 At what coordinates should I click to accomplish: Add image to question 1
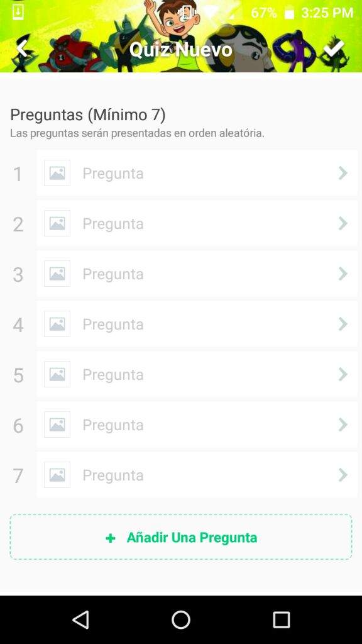pyautogui.click(x=57, y=173)
